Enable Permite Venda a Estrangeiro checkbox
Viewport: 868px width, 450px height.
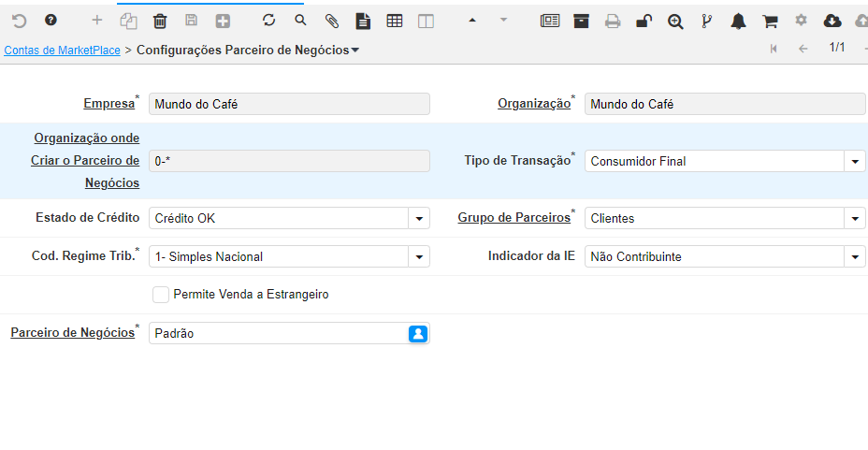click(161, 295)
